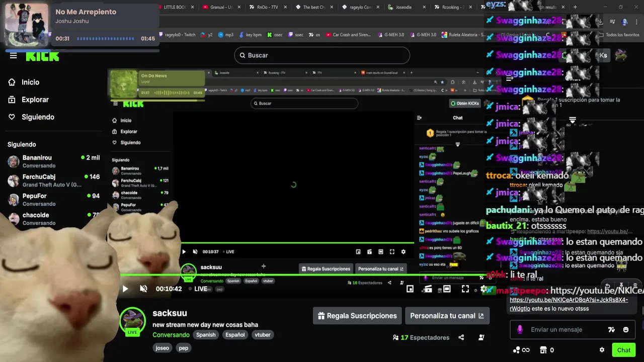Open Ruleta Aleatoria bookmark
Image resolution: width=644 pixels, height=362 pixels.
pyautogui.click(x=463, y=35)
